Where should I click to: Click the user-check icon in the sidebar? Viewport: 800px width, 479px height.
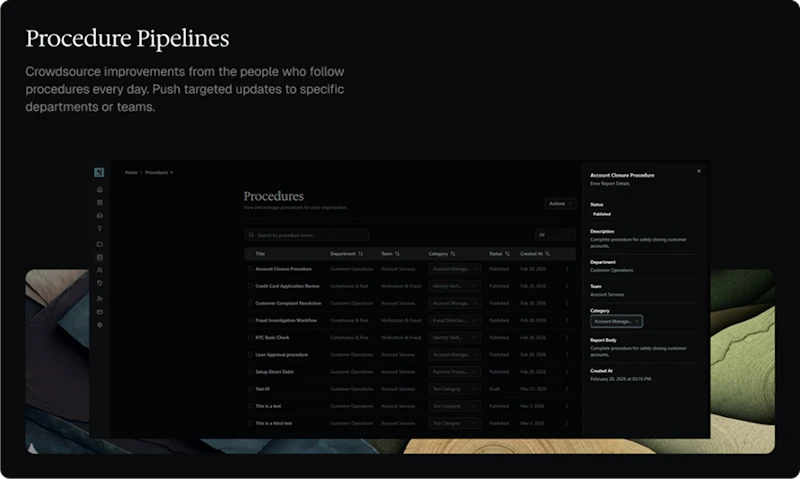[99, 299]
